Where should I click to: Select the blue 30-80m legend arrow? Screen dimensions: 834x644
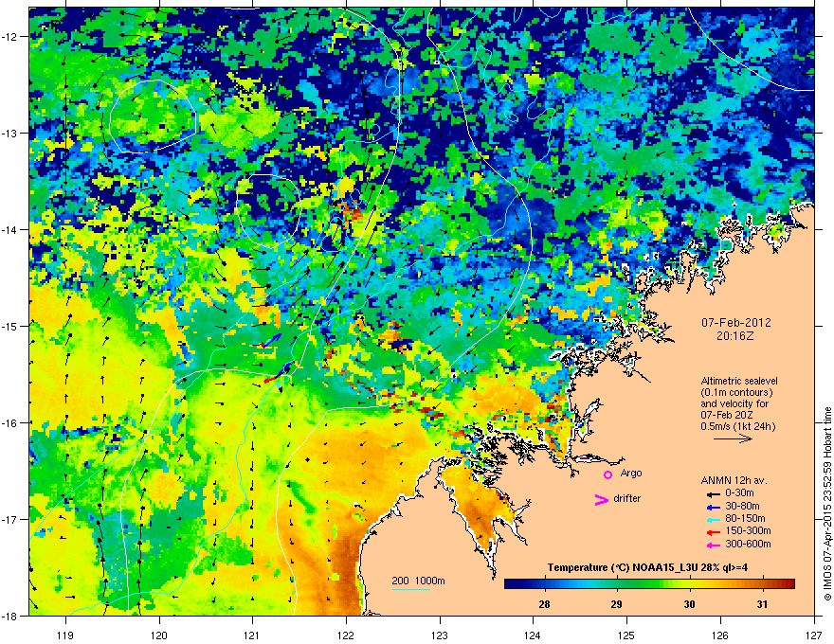click(x=713, y=508)
